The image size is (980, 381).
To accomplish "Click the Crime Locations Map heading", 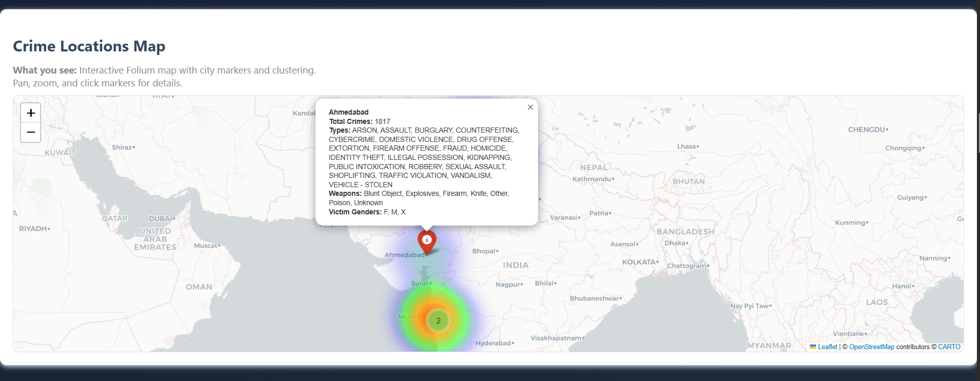I will (x=89, y=46).
